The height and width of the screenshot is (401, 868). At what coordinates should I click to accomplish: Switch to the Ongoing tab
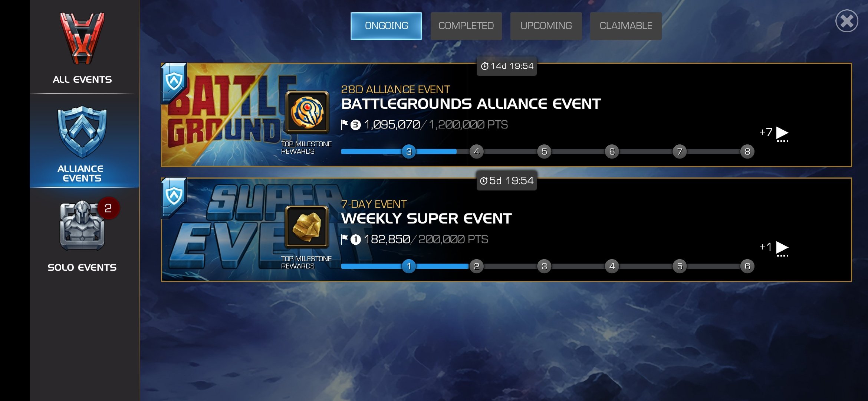(x=386, y=26)
